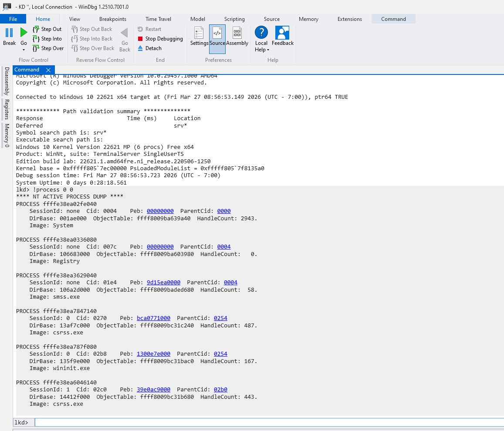Click the Step Over icon
The width and height of the screenshot is (504, 431).
[36, 48]
